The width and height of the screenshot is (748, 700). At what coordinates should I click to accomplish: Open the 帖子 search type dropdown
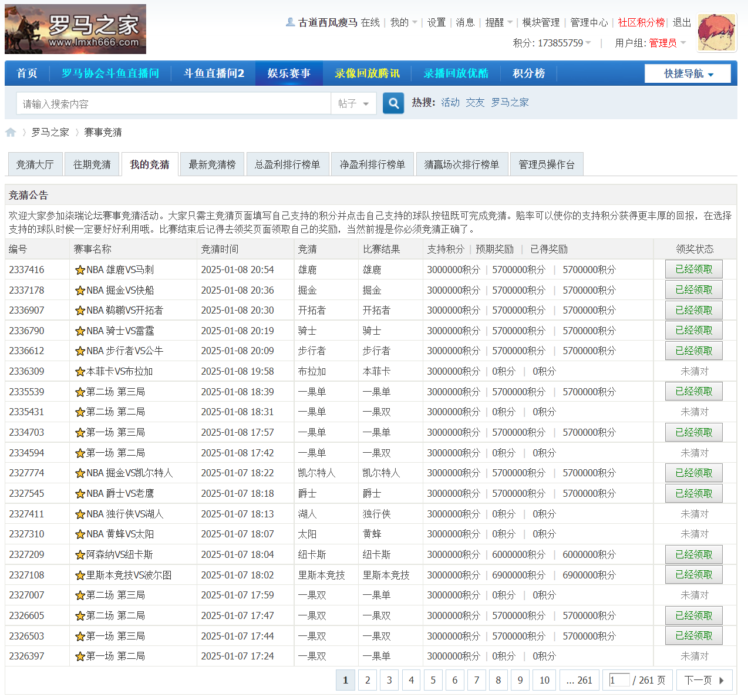click(x=353, y=103)
